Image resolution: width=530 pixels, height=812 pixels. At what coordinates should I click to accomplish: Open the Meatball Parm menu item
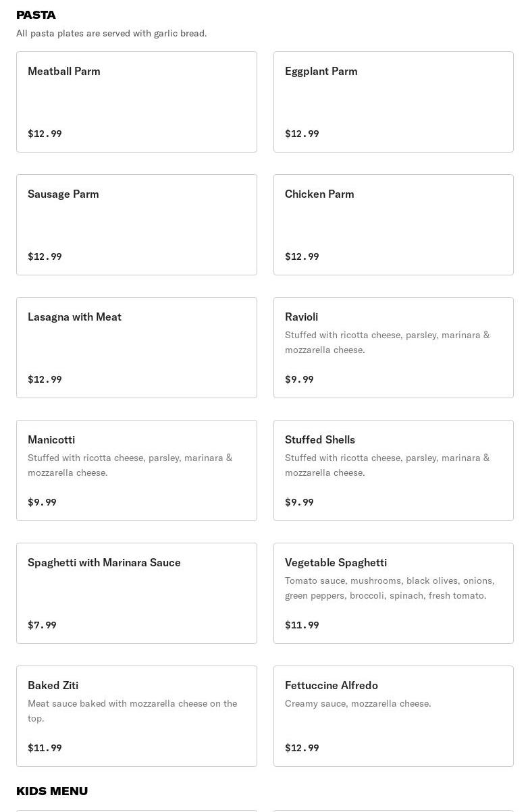pyautogui.click(x=136, y=102)
